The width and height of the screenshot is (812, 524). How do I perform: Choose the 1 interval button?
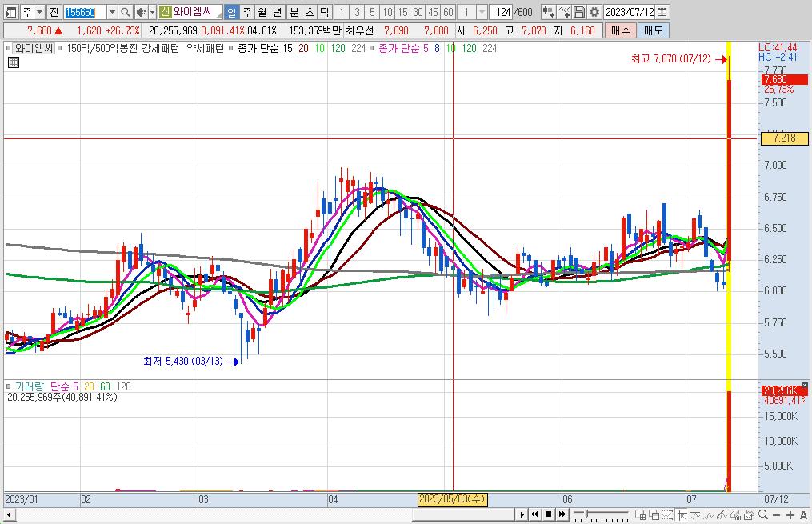click(342, 11)
